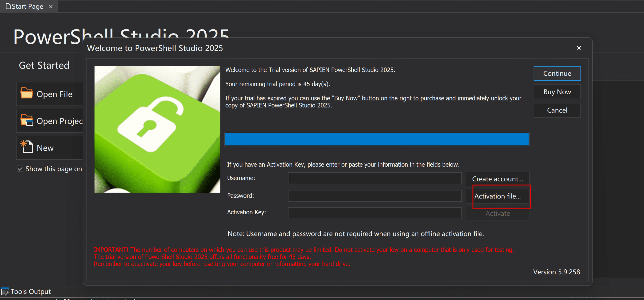Viewport: 644px width, 300px height.
Task: Click the Tools Output panel icon
Action: pyautogui.click(x=5, y=292)
